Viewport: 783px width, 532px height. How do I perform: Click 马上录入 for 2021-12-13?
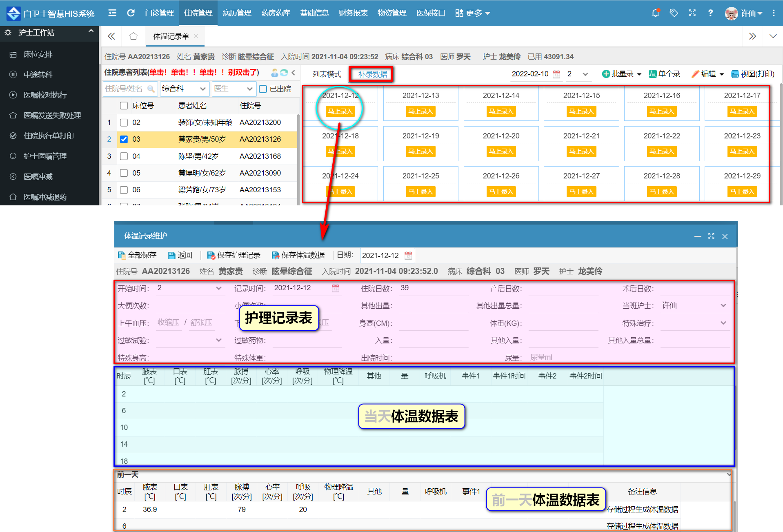(x=420, y=111)
